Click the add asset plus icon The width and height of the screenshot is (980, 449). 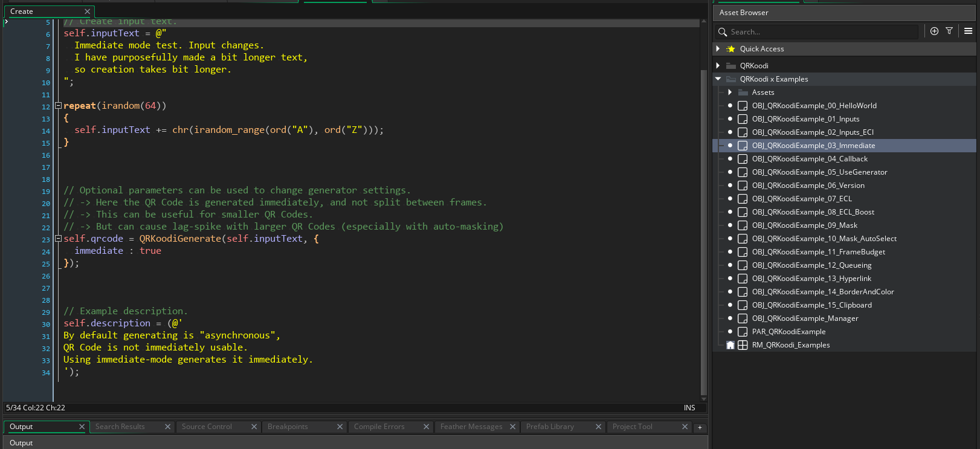pyautogui.click(x=934, y=31)
